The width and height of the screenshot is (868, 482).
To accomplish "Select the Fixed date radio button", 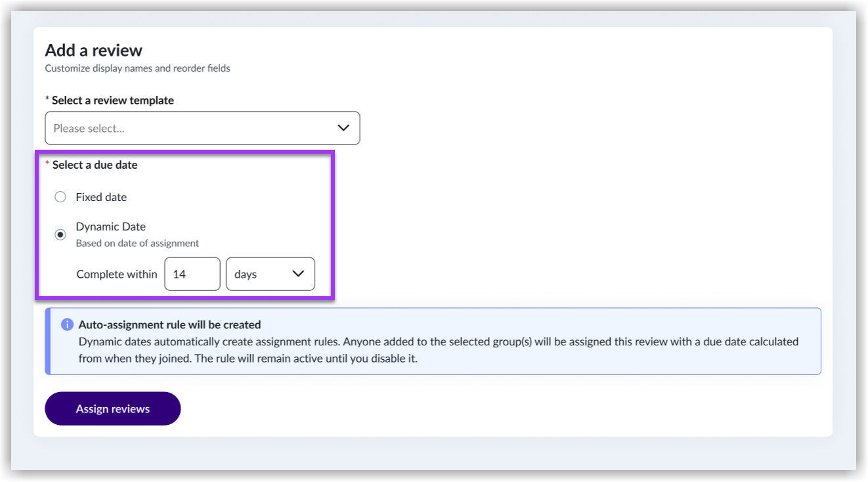I will 60,197.
